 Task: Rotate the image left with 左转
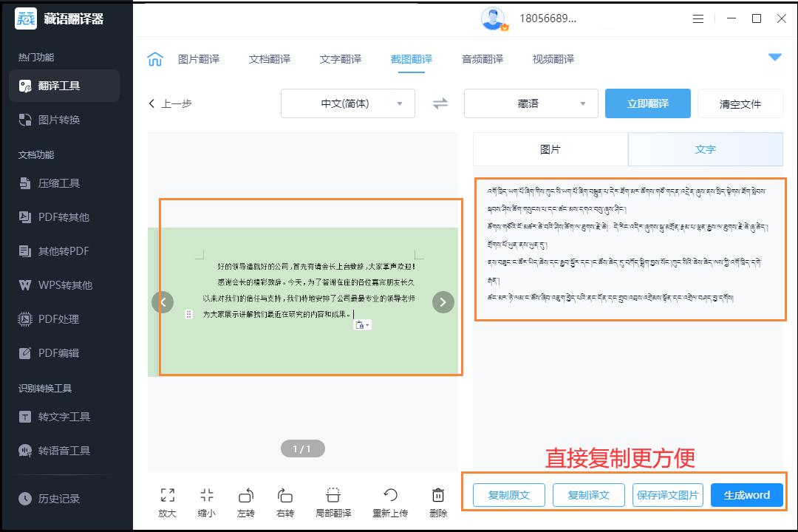[246, 501]
